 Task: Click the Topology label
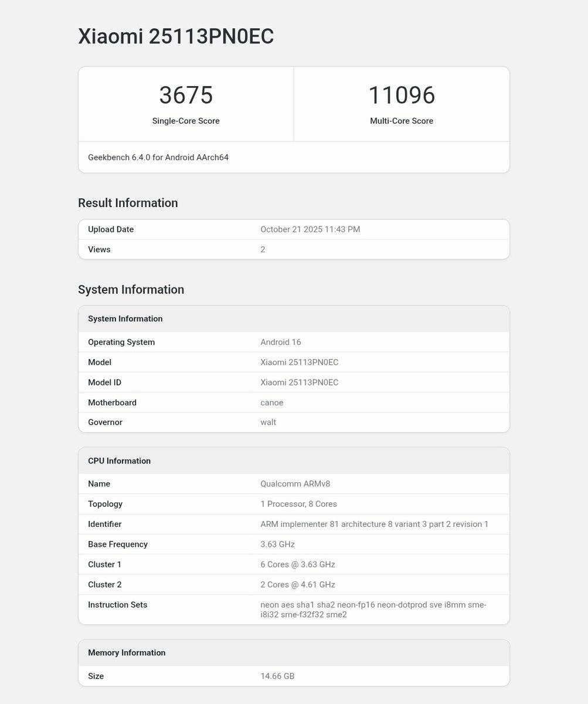click(105, 504)
